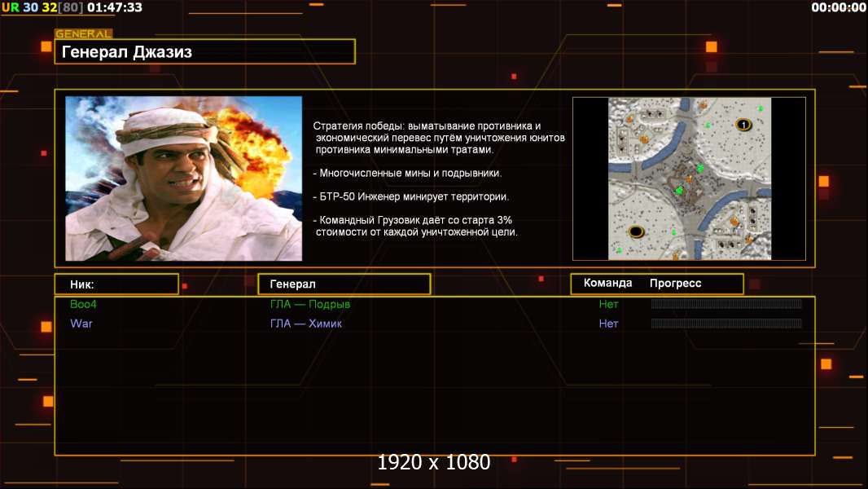The width and height of the screenshot is (868, 489).
Task: Click "ГЛА — Химик" general entry
Action: tap(305, 324)
